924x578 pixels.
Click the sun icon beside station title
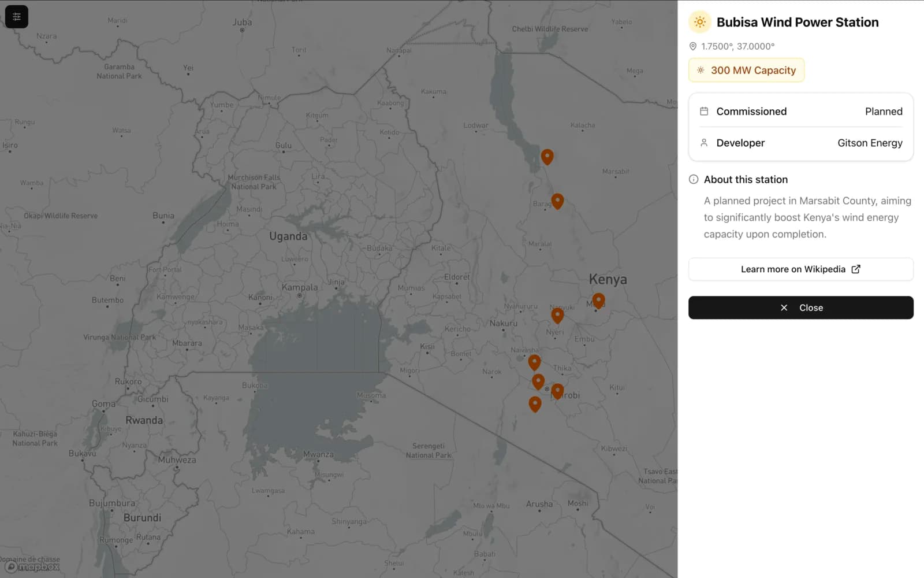tap(700, 22)
